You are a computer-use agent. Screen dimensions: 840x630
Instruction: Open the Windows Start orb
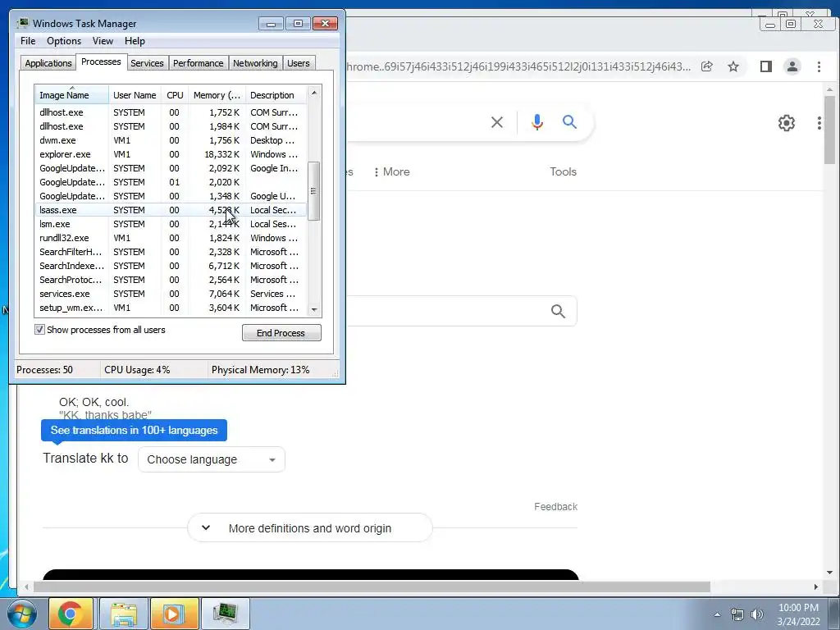coord(21,614)
